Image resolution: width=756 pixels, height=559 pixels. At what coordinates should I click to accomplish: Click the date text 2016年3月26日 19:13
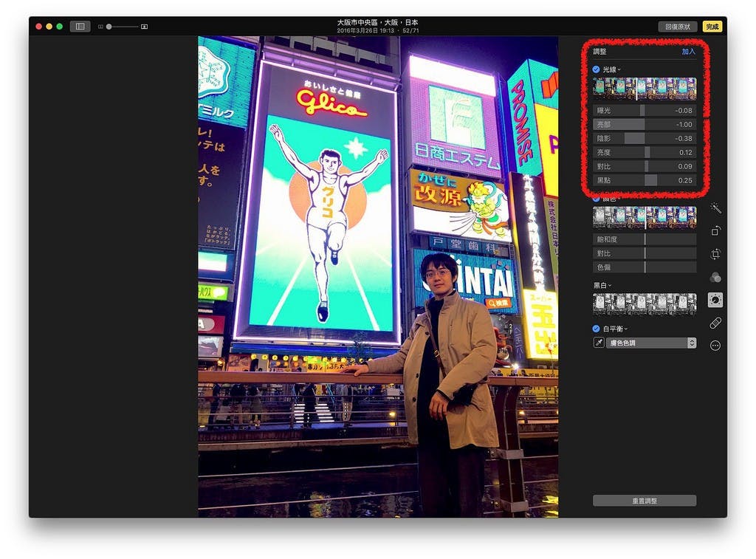(365, 30)
